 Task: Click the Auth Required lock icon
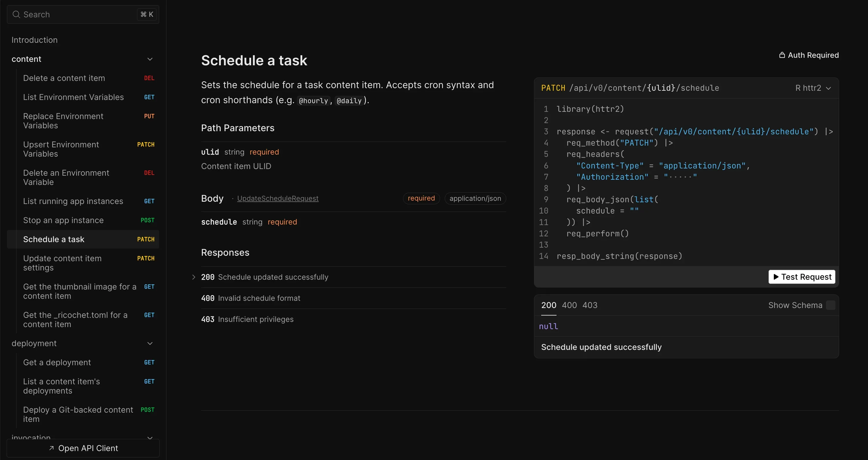(782, 55)
